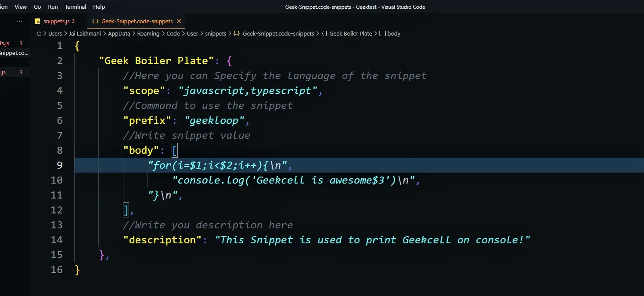Click the array bracket icon before body breadcrumb
Viewport: 644px width, 296px height.
pyautogui.click(x=383, y=33)
